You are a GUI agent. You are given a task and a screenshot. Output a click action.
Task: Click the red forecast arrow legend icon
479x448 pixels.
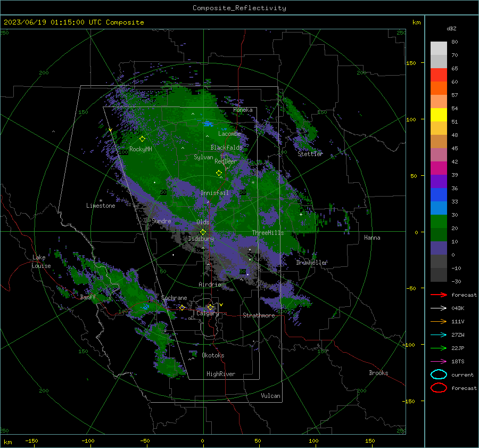pos(439,295)
